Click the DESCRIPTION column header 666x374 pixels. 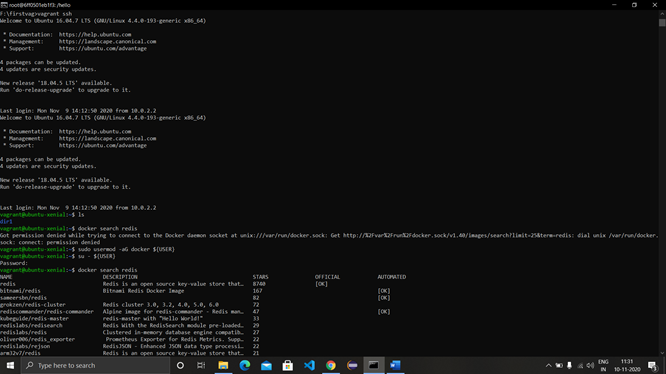[x=120, y=277]
